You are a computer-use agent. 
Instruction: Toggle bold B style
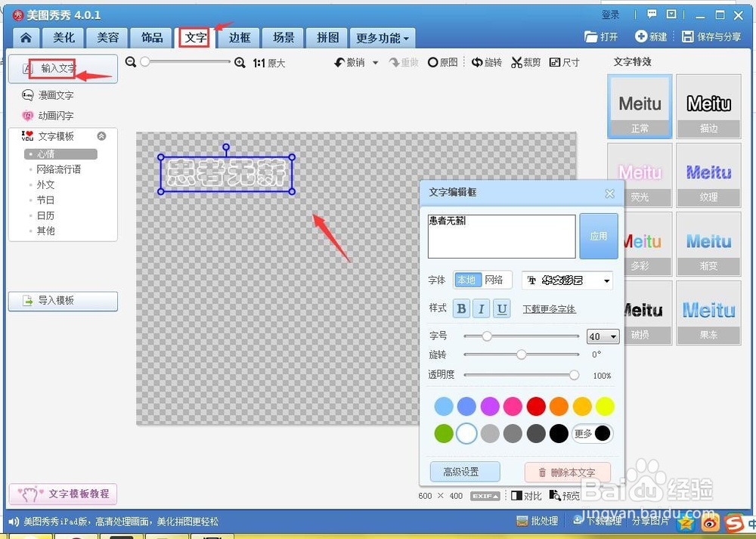point(461,308)
